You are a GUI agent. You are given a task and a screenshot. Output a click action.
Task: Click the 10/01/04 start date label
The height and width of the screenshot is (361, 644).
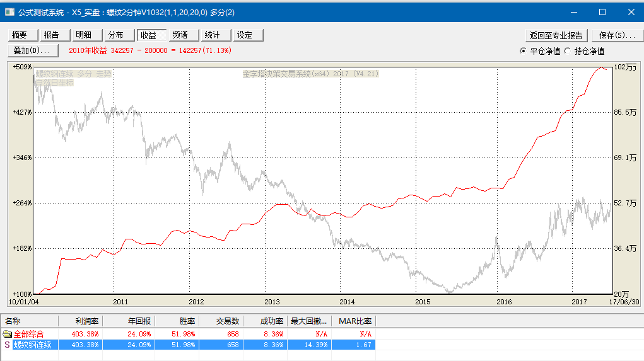pos(23,302)
